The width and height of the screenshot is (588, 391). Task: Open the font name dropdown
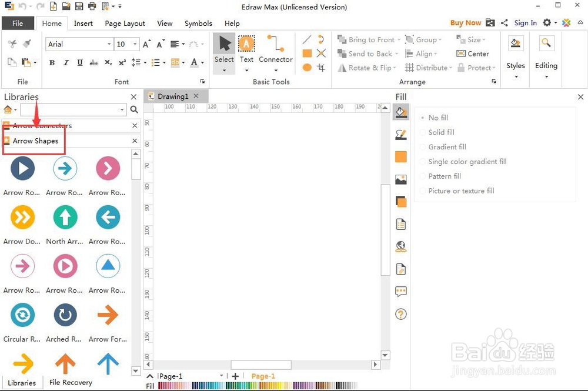[109, 44]
